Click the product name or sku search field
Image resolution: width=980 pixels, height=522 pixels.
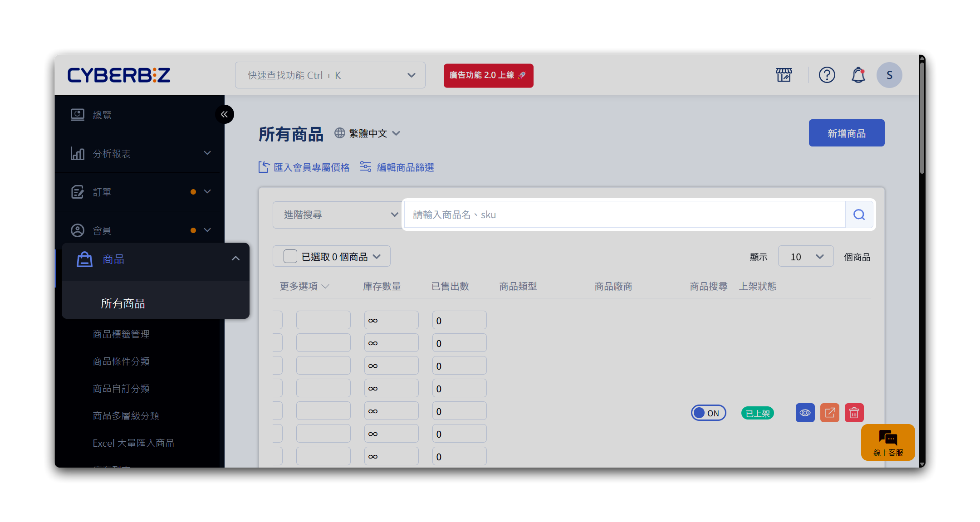624,215
